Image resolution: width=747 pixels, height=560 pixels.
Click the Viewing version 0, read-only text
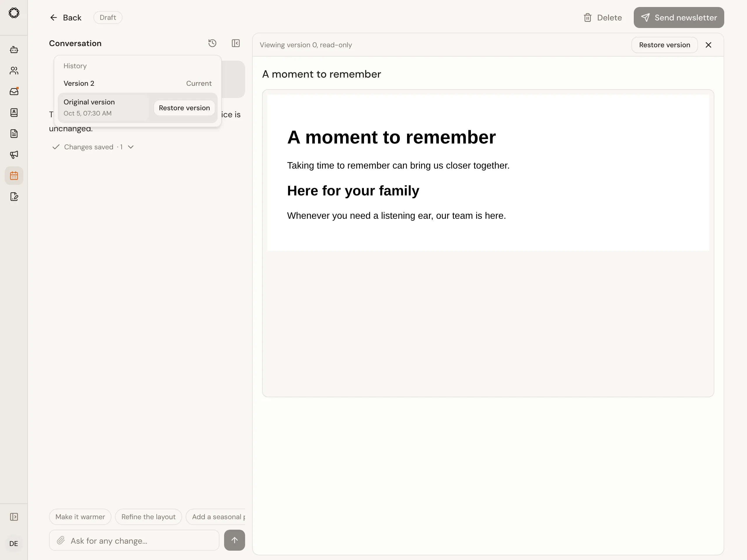click(306, 45)
